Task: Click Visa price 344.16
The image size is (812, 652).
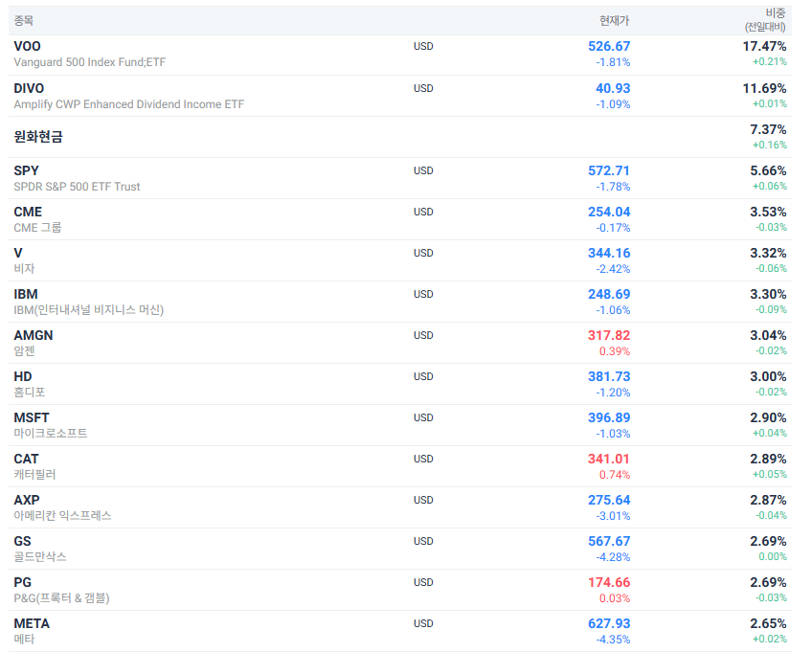Action: (609, 254)
